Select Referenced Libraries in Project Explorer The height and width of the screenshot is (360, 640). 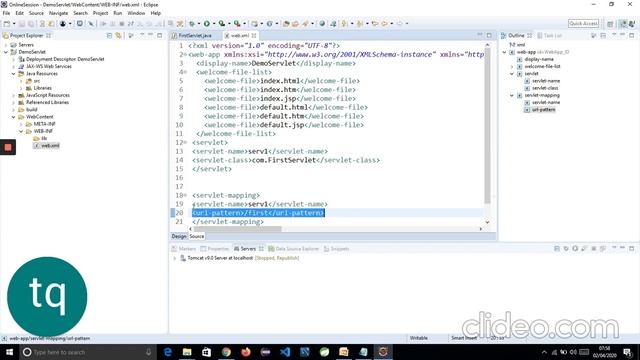click(47, 102)
